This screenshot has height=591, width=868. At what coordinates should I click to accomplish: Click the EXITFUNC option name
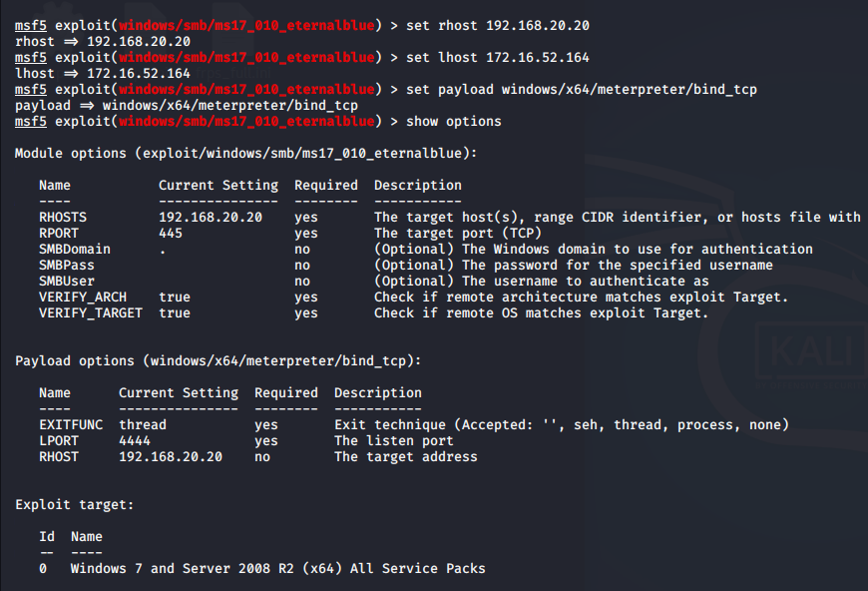(71, 425)
